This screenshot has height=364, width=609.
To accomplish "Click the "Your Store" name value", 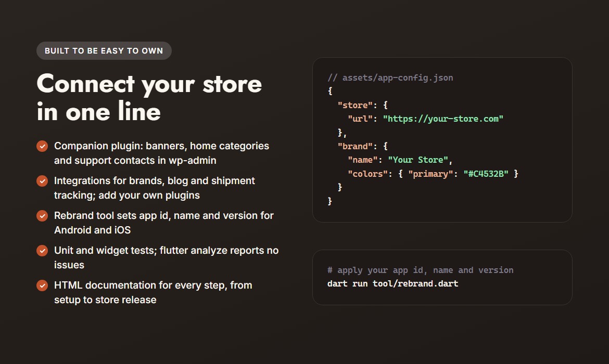I will [418, 160].
